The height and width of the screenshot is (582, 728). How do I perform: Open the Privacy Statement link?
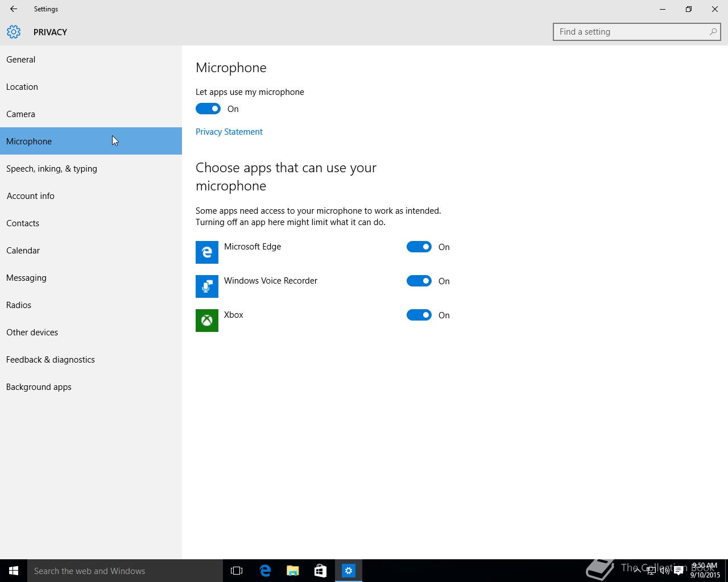click(229, 131)
